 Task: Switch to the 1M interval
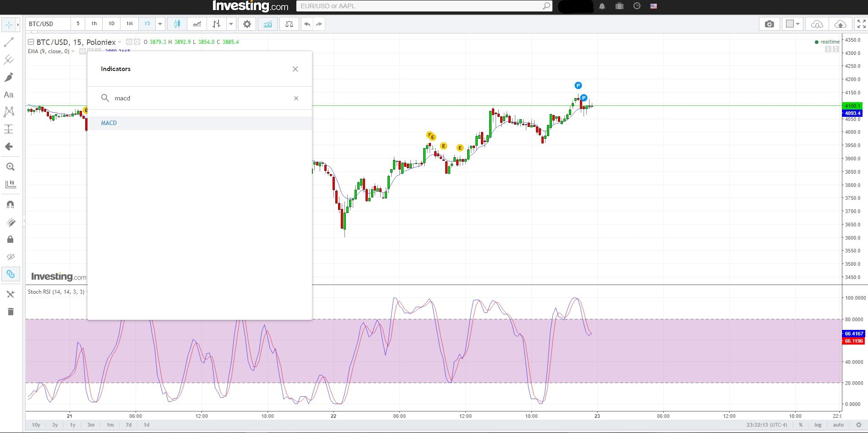pyautogui.click(x=129, y=24)
